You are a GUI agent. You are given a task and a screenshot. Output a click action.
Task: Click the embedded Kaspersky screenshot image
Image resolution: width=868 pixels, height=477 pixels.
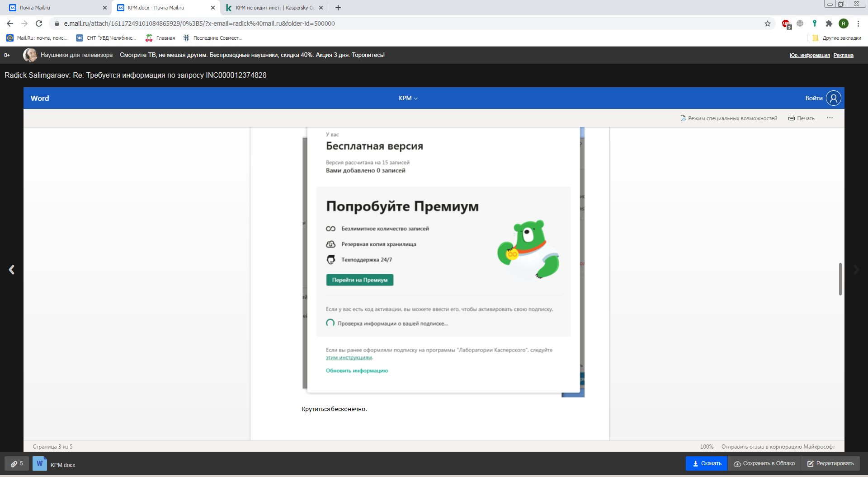coord(443,262)
